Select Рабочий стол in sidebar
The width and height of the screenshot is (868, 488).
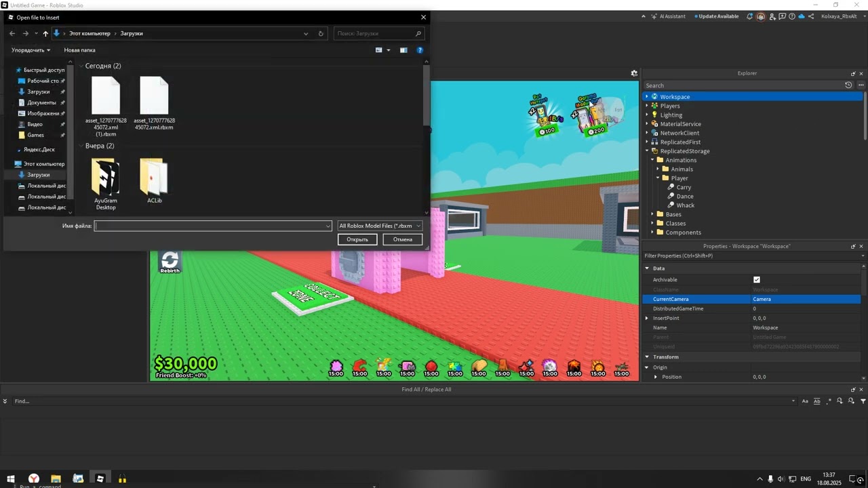(x=41, y=81)
